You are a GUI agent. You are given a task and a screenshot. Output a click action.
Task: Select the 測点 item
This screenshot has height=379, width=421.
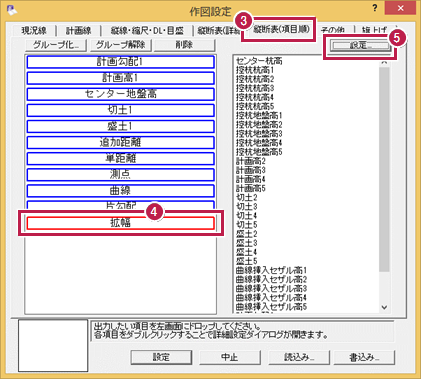coord(120,174)
